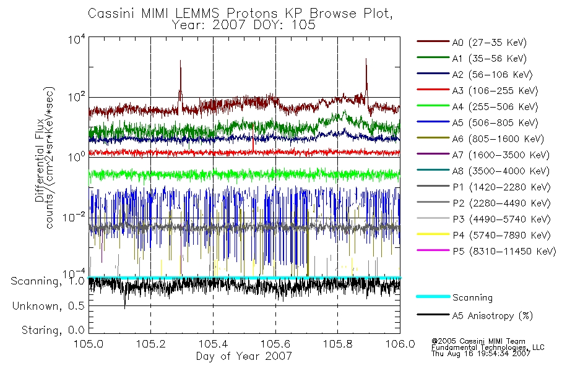
Task: Click the 105.2 x-axis tick label
Action: point(151,344)
